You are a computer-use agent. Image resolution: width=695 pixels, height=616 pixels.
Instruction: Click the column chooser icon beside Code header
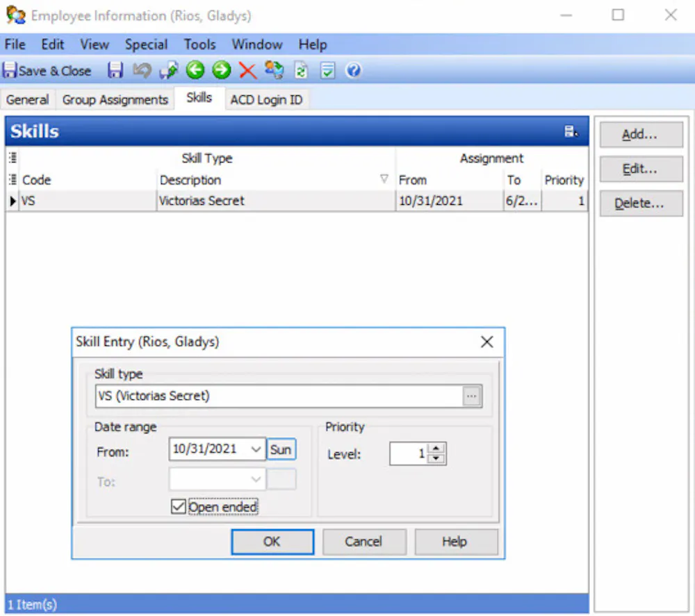point(13,180)
